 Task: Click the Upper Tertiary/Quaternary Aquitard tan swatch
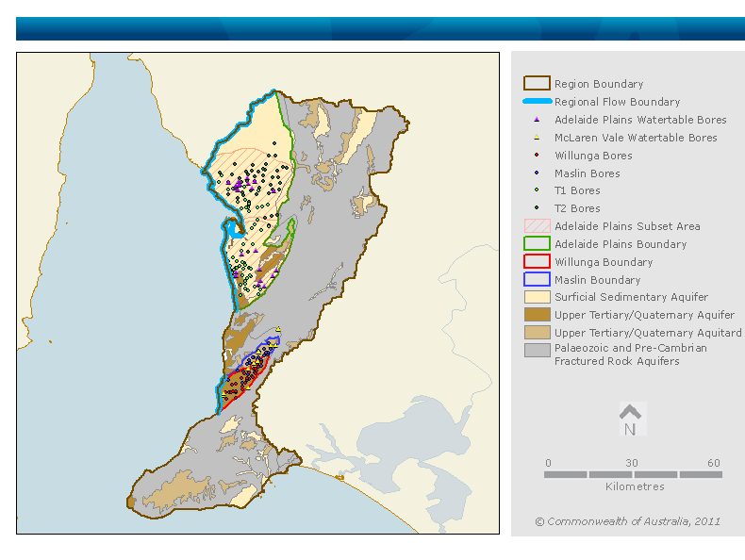(x=537, y=333)
